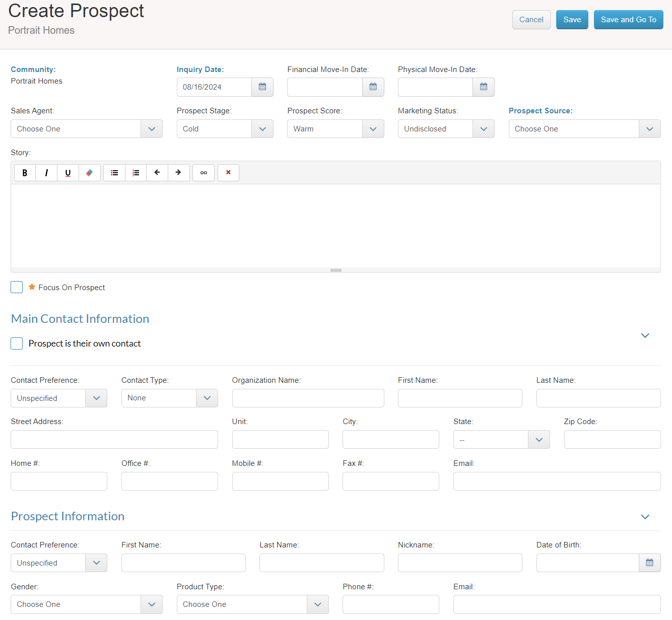Viewport: 672px width, 620px height.
Task: Click the Street Address field
Action: pos(114,440)
